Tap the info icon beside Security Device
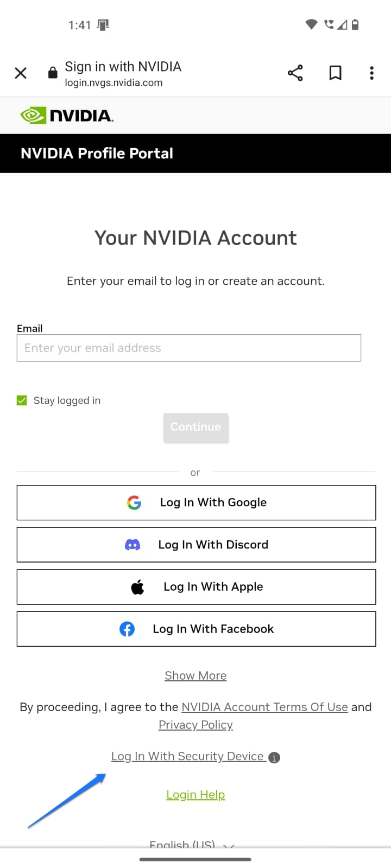This screenshot has height=868, width=391. [274, 757]
